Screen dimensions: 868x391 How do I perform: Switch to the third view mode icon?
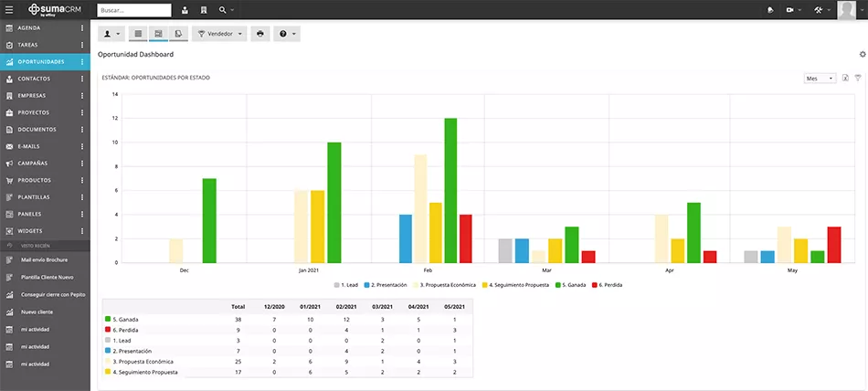coord(178,34)
